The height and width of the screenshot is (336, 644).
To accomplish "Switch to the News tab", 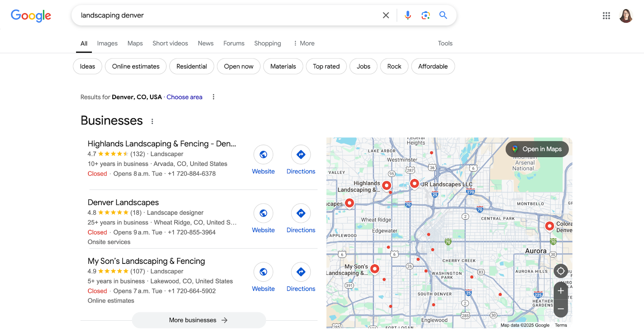I will pyautogui.click(x=206, y=43).
